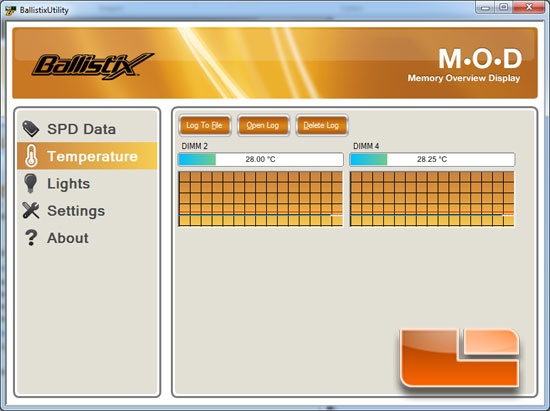Open the Settings page
Screen dimensions: 550x411
(x=87, y=210)
